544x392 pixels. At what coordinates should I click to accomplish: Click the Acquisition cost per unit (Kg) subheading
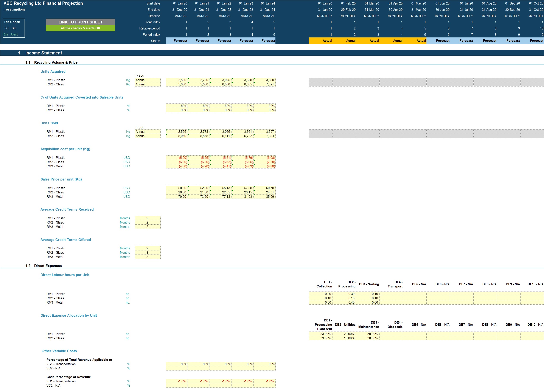click(x=65, y=149)
